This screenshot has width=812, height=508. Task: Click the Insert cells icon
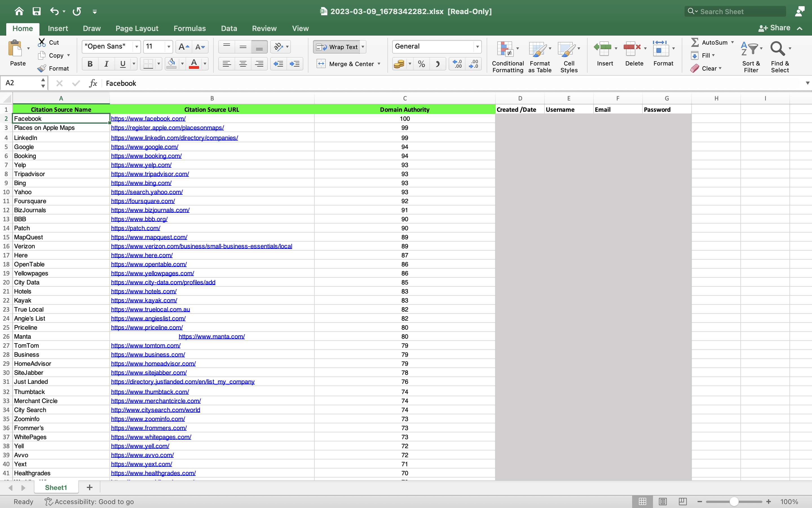tap(603, 49)
